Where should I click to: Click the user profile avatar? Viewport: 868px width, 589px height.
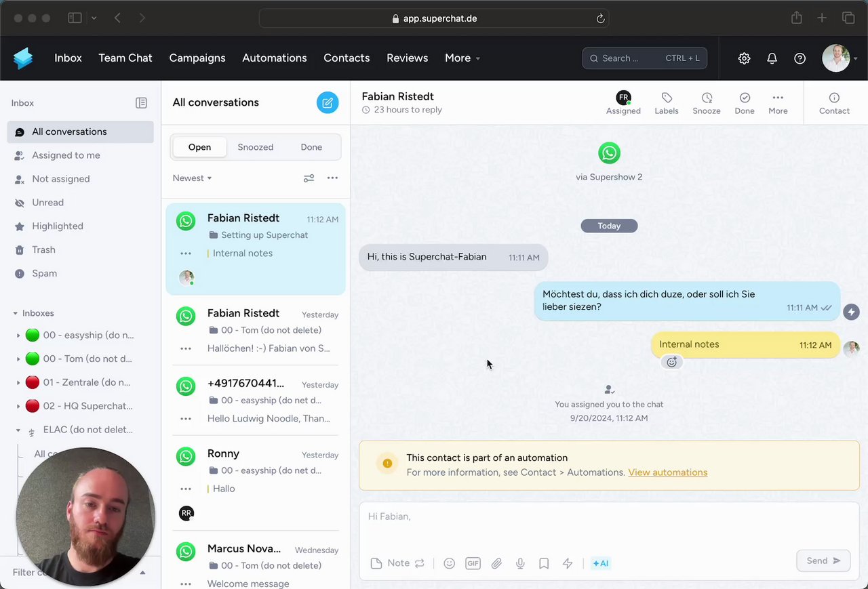836,58
